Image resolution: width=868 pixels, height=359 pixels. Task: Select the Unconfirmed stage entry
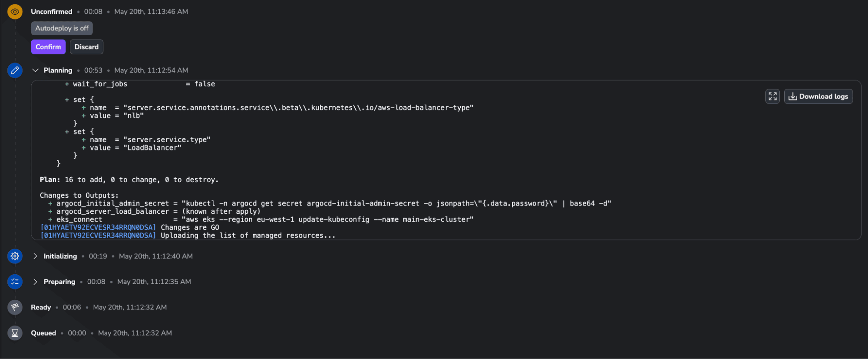click(51, 12)
